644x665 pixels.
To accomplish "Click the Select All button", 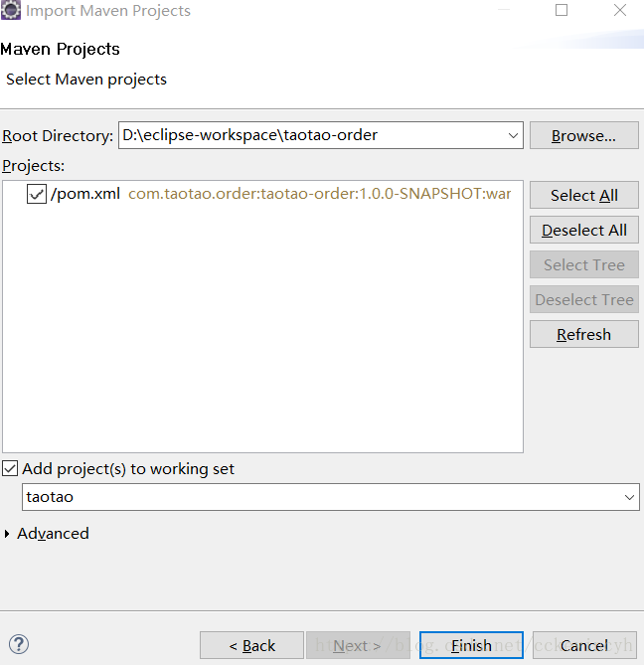I will tap(583, 195).
